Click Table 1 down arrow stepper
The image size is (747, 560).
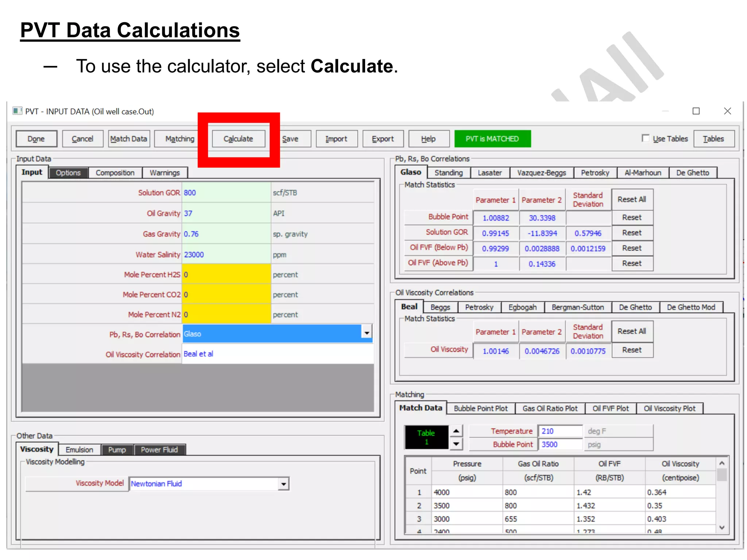[x=456, y=444]
